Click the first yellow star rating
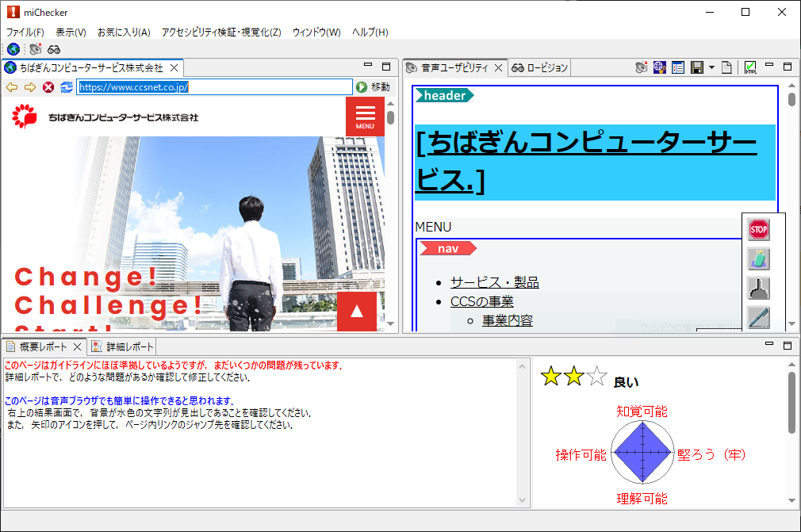The image size is (801, 532). (x=551, y=377)
